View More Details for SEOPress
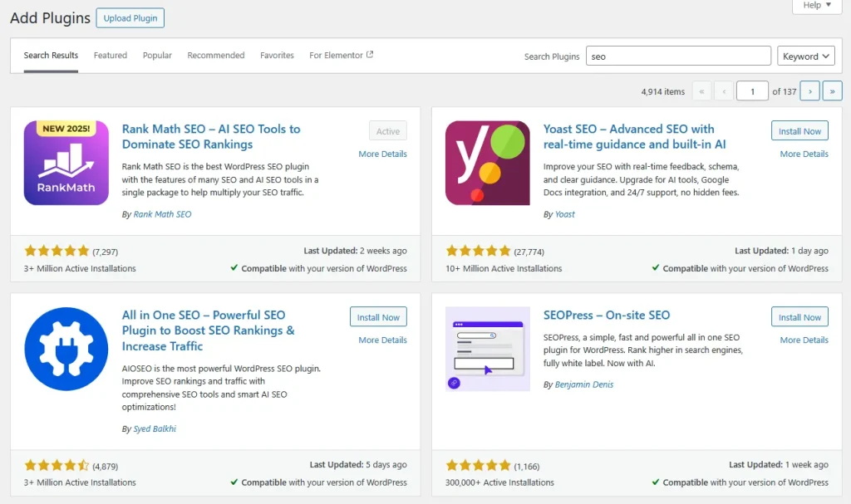The width and height of the screenshot is (851, 504). (x=804, y=340)
